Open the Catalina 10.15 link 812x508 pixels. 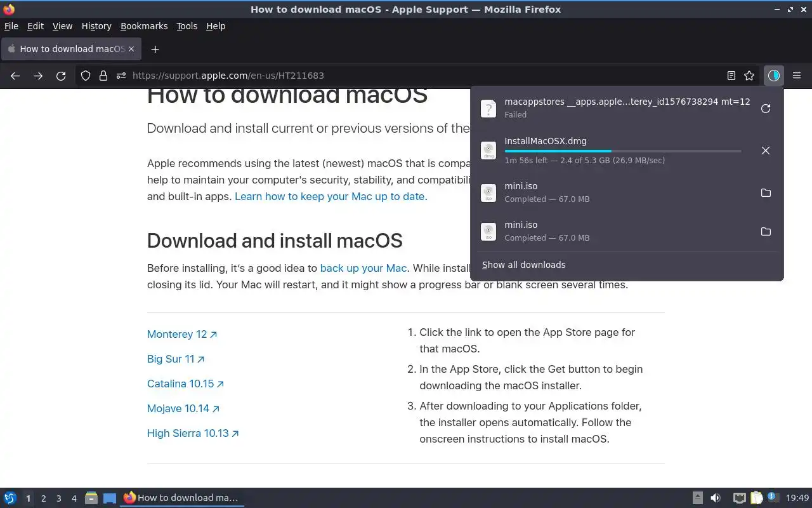[185, 384]
